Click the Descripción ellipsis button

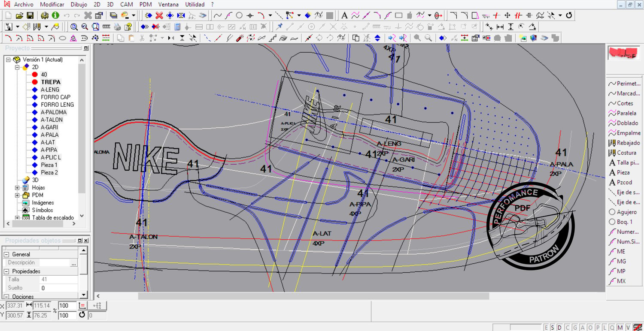tap(74, 262)
